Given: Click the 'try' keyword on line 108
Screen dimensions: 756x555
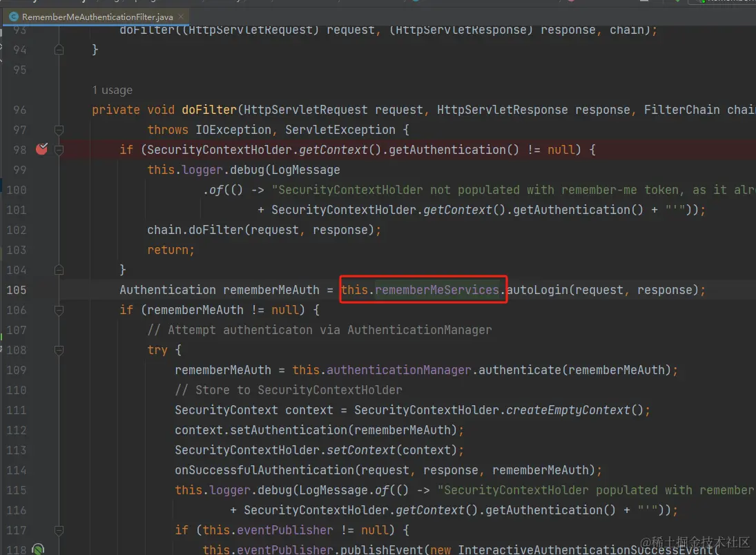Looking at the screenshot, I should click(x=157, y=350).
